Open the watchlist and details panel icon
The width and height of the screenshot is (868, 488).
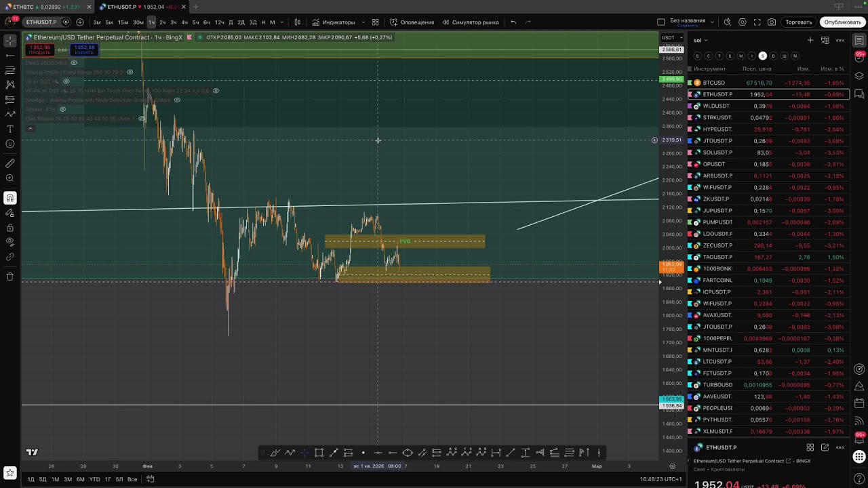(859, 41)
